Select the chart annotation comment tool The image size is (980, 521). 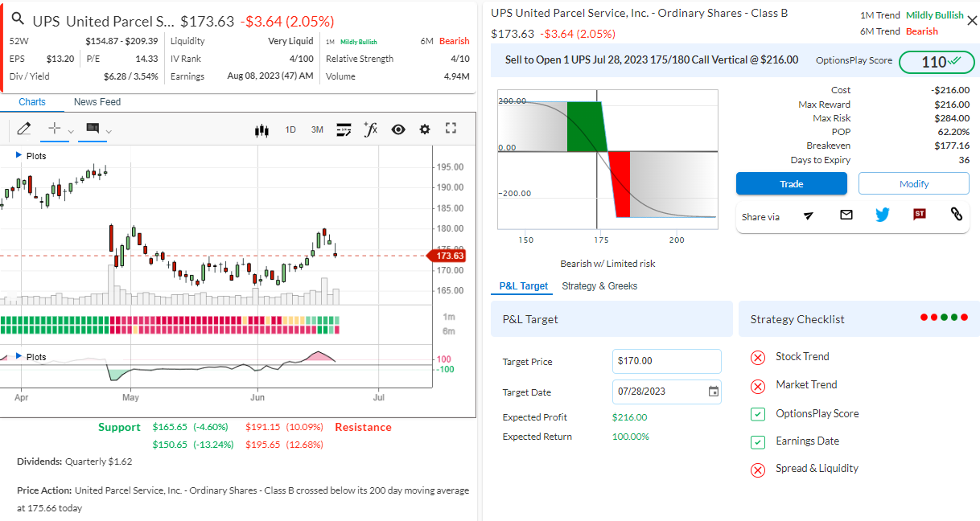(x=93, y=129)
